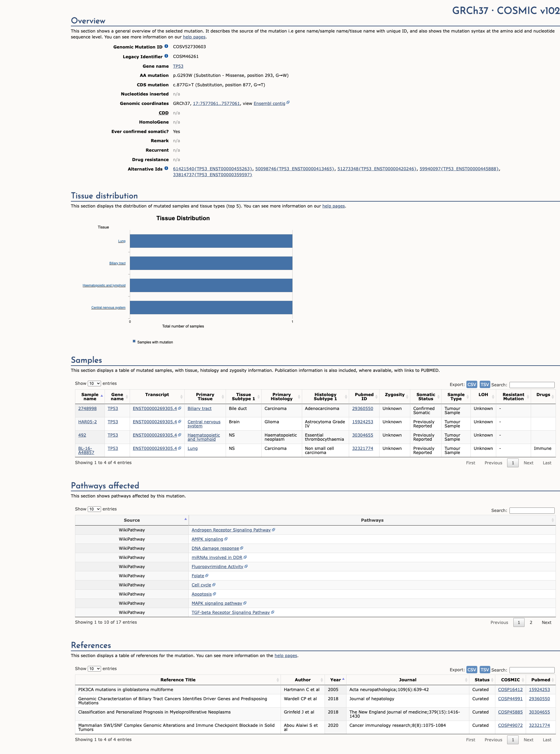Viewport: 560px width, 754px height.
Task: Click info icon beside Genomic Mutation ID
Action: [166, 46]
